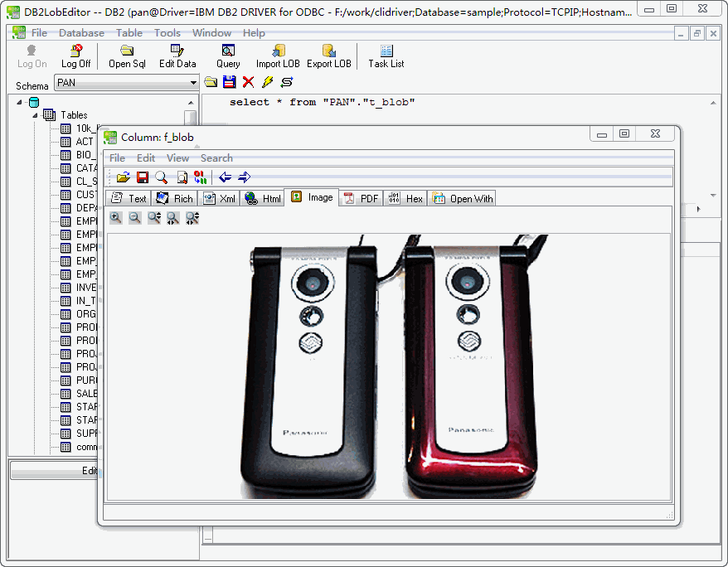
Task: Zoom out of the image
Action: pos(134,218)
